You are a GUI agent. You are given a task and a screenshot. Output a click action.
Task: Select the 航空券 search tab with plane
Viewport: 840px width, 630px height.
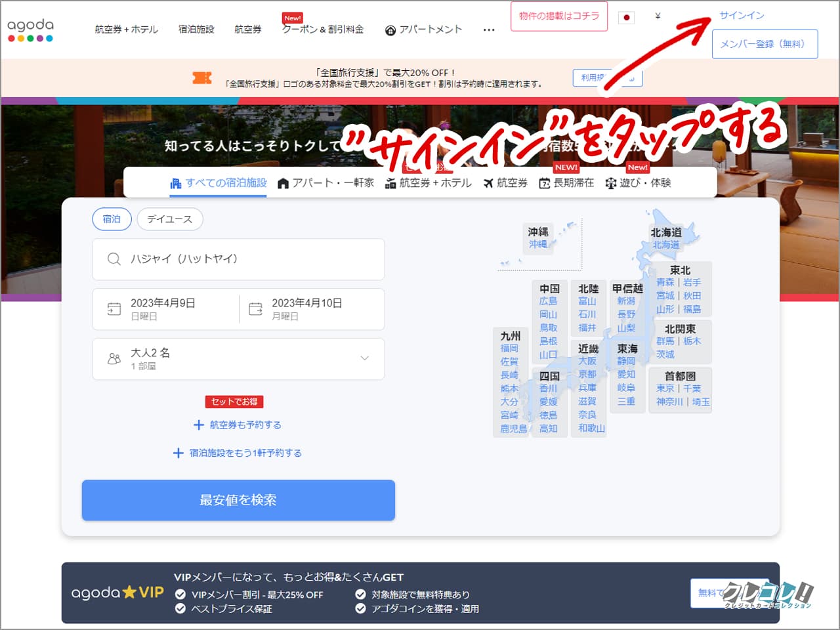(x=505, y=183)
